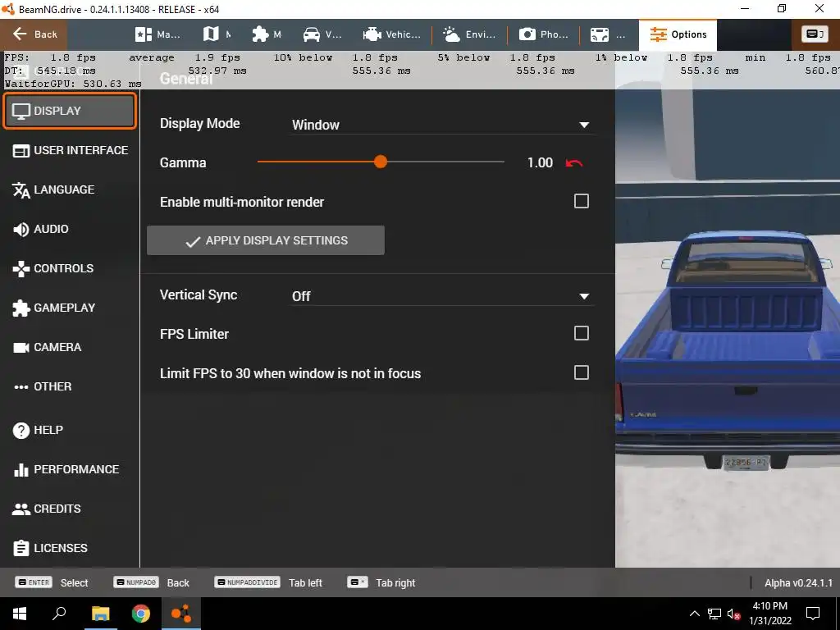Viewport: 840px width, 630px height.
Task: Toggle Limit FPS to 30 unfocused checkbox
Action: coord(582,373)
